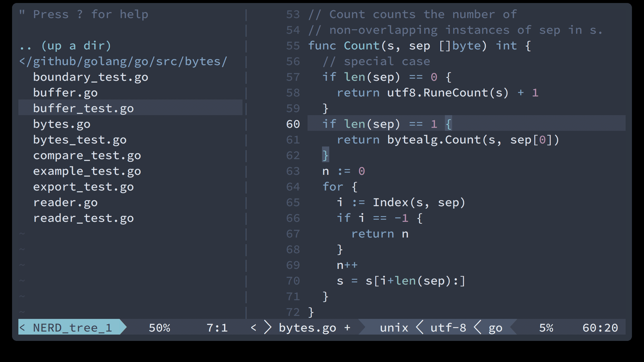Click the </github/golang/go/src/bytes/ root path

click(123, 61)
